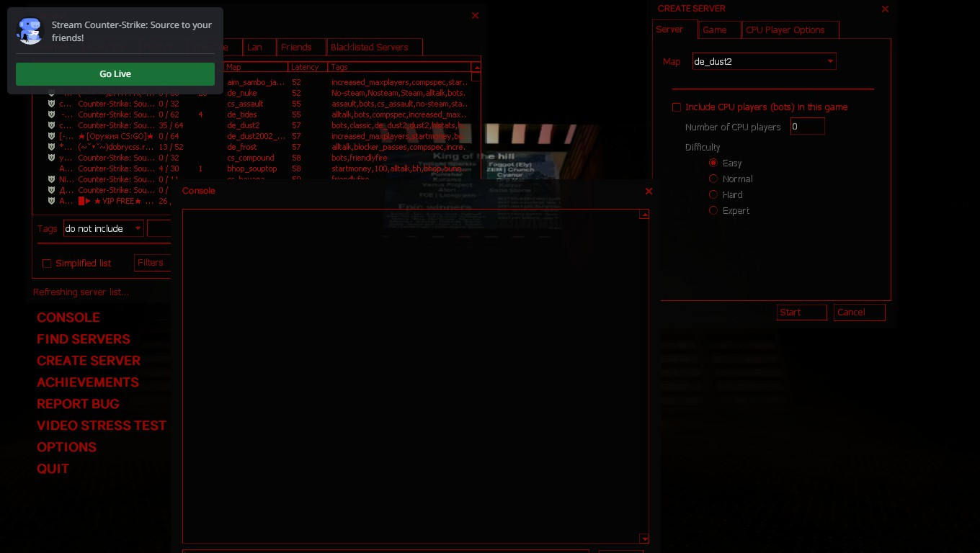Viewport: 980px width, 553px height.
Task: Click the Discord avatar icon in the notification
Action: [30, 31]
